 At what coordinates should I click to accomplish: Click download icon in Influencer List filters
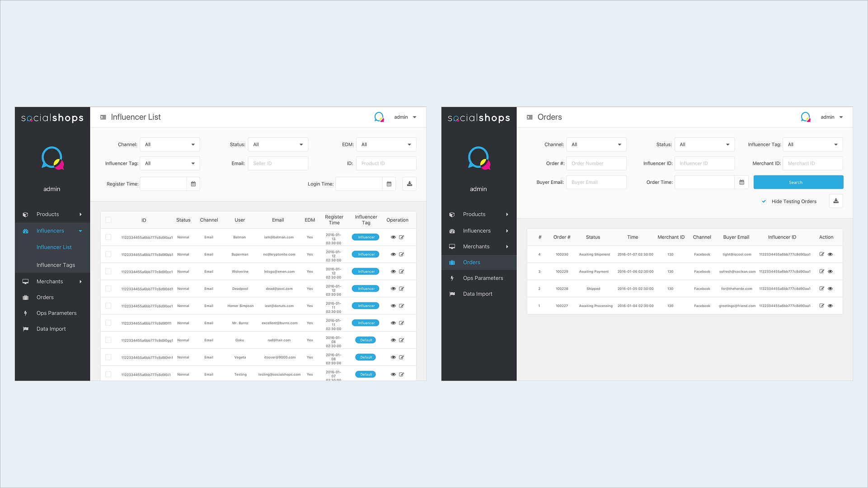coord(409,184)
